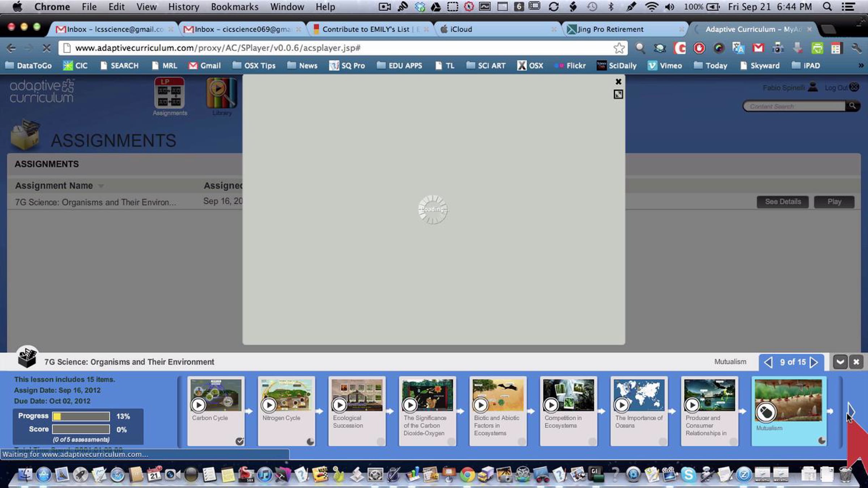
Task: Open the Bookmarks menu
Action: (x=234, y=7)
